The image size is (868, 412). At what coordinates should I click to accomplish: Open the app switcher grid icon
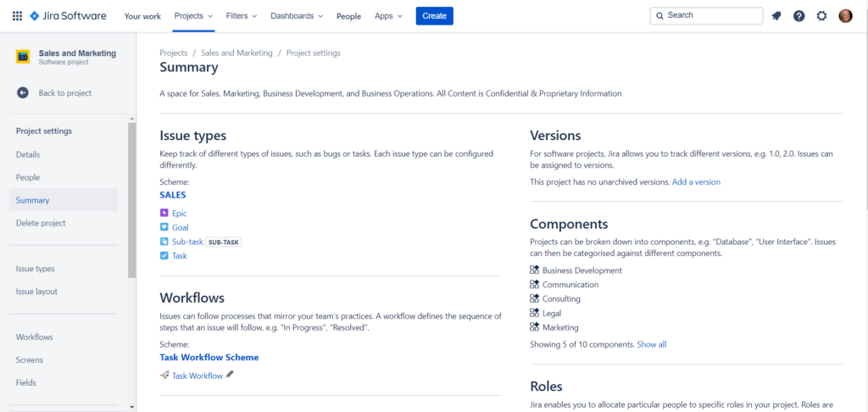pos(17,16)
